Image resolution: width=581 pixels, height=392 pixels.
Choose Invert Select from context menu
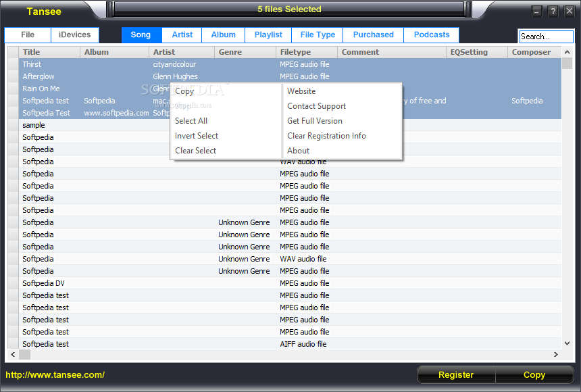(x=197, y=136)
